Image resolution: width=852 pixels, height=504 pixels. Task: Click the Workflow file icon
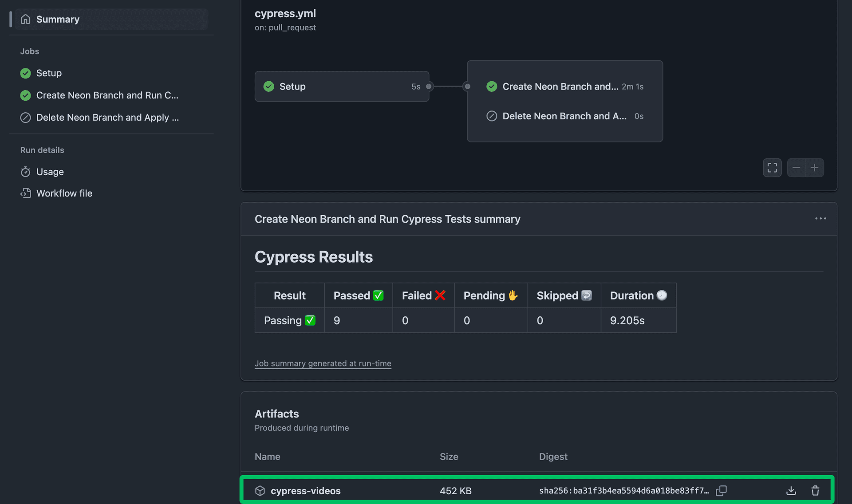[25, 193]
